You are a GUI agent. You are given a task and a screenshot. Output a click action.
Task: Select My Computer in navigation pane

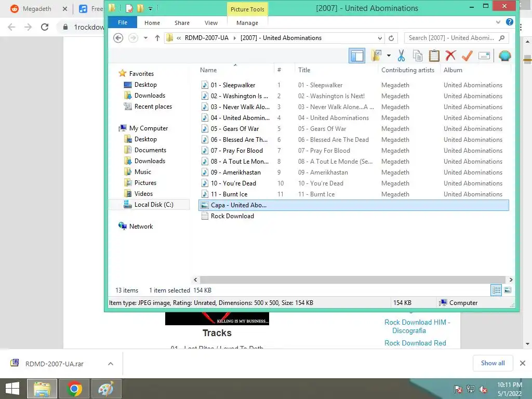pyautogui.click(x=148, y=128)
